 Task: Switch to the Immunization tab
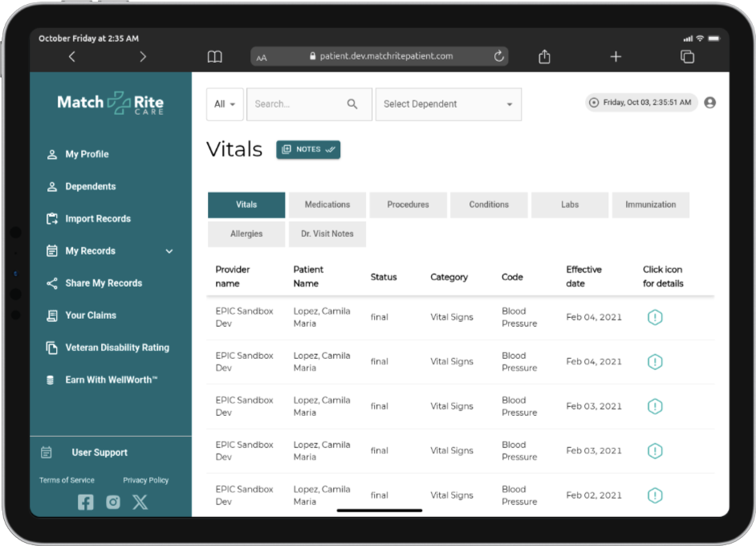click(650, 205)
